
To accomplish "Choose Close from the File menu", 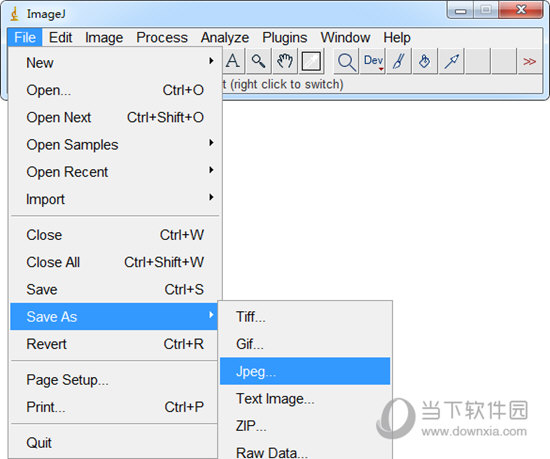I will (114, 235).
